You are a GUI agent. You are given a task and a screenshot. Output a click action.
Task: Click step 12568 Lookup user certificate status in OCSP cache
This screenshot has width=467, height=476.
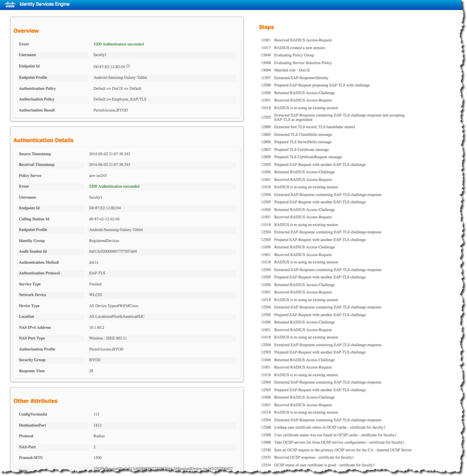pyautogui.click(x=323, y=427)
